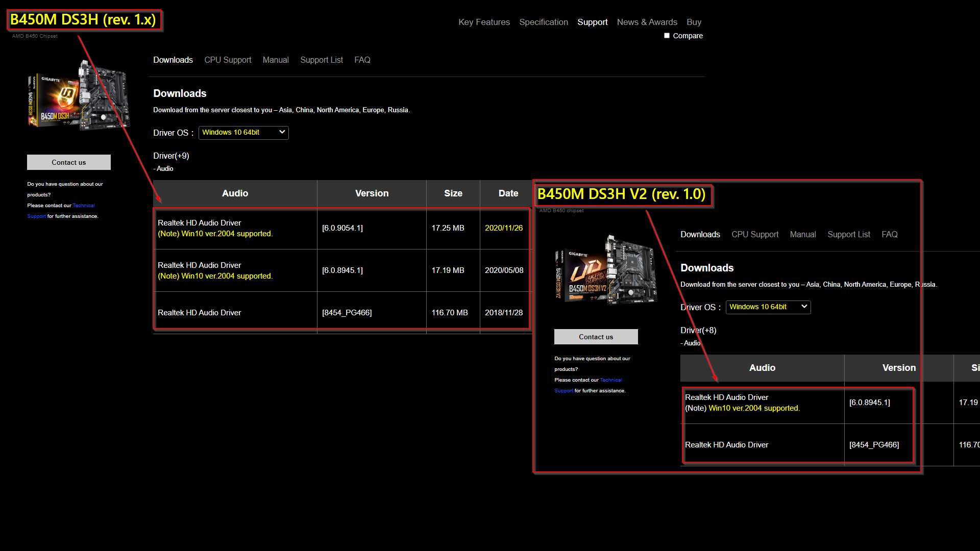Screen dimensions: 980x551
Task: Click the left Contact us button
Action: (x=69, y=163)
